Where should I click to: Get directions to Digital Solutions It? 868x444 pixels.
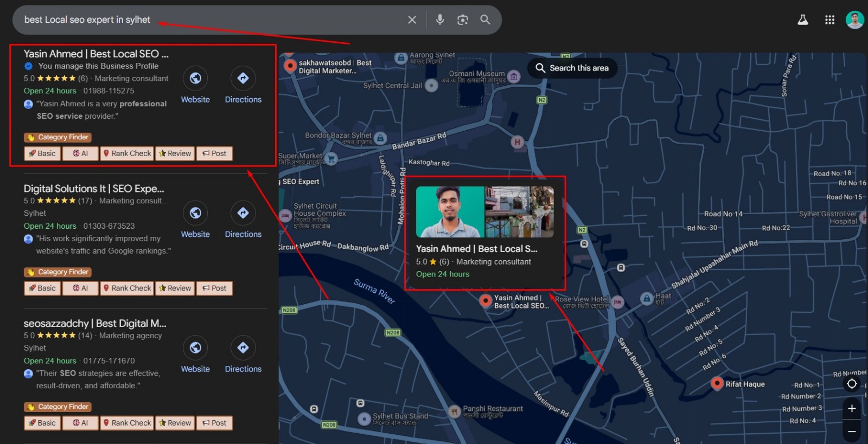tap(243, 213)
